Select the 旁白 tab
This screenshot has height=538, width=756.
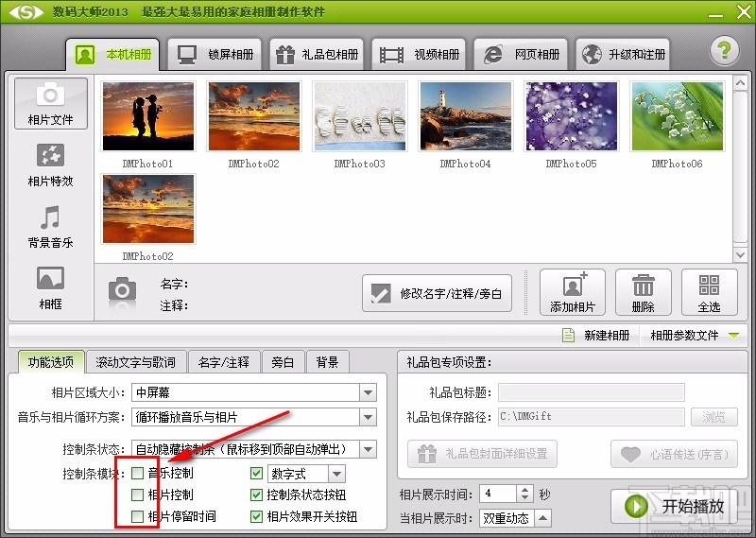click(x=283, y=361)
